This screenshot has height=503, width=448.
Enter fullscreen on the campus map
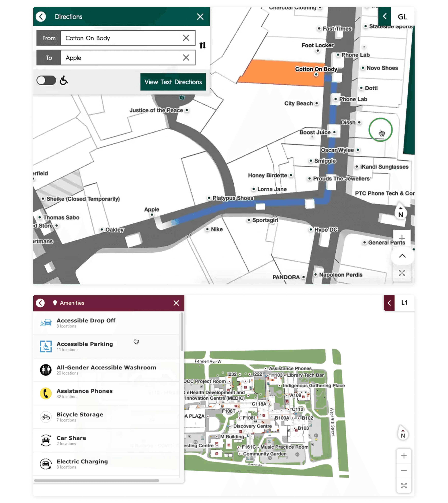(404, 485)
